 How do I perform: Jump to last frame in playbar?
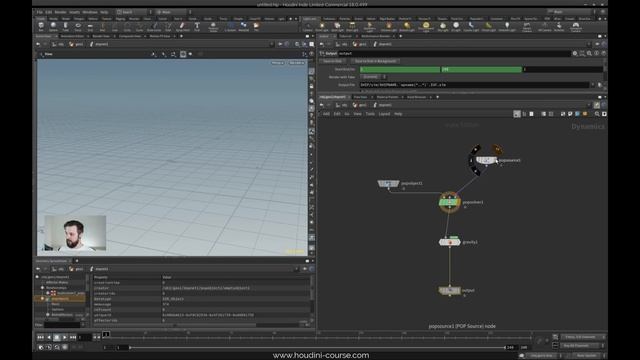click(x=73, y=337)
